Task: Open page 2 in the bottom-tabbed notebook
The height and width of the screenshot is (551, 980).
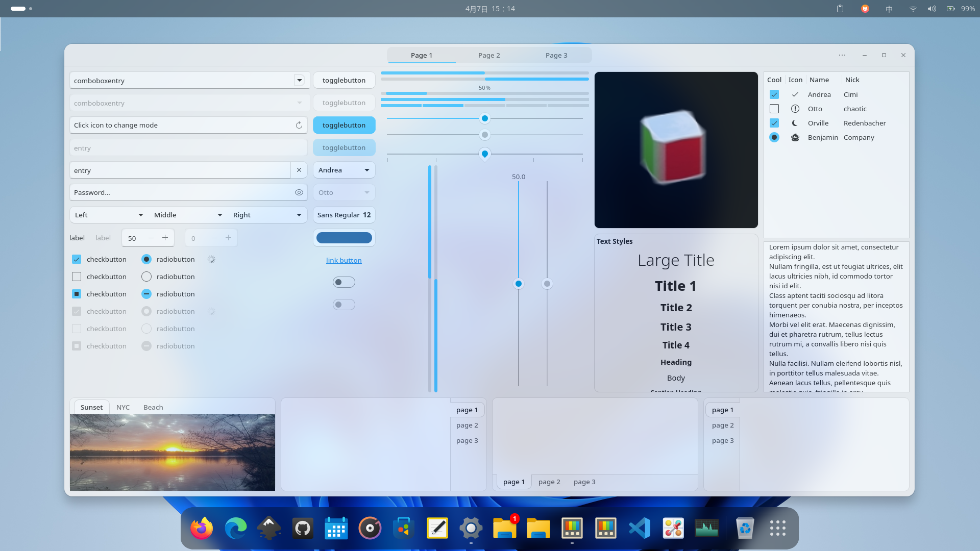Action: (x=549, y=482)
